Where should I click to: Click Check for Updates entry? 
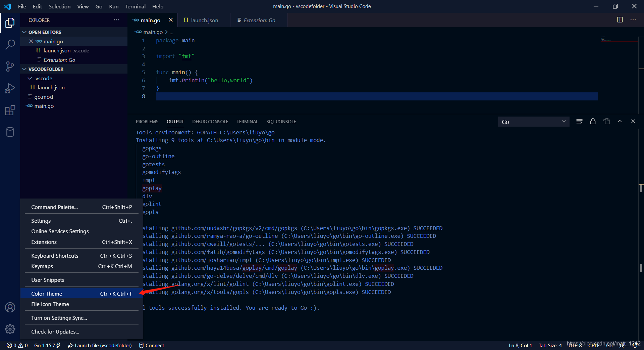[x=82, y=332]
